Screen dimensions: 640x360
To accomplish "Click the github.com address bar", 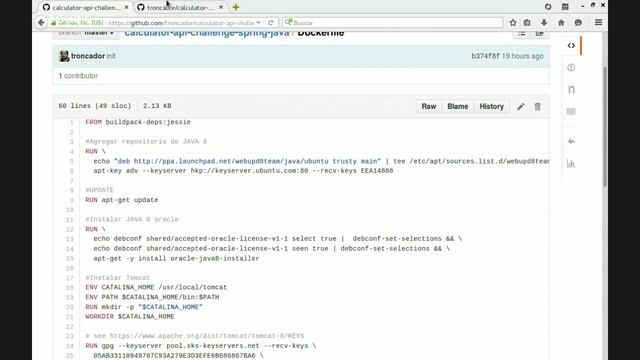I will click(182, 23).
